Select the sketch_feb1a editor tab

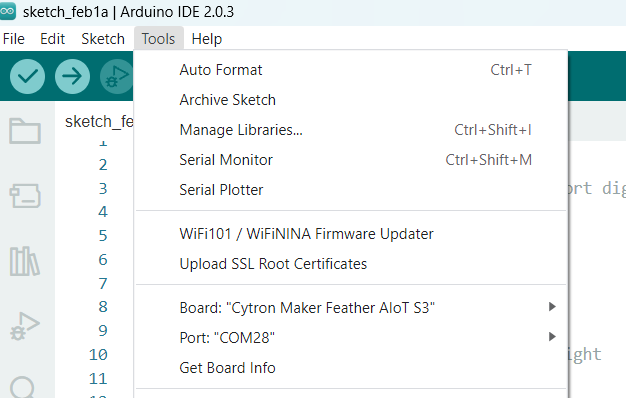(x=99, y=121)
